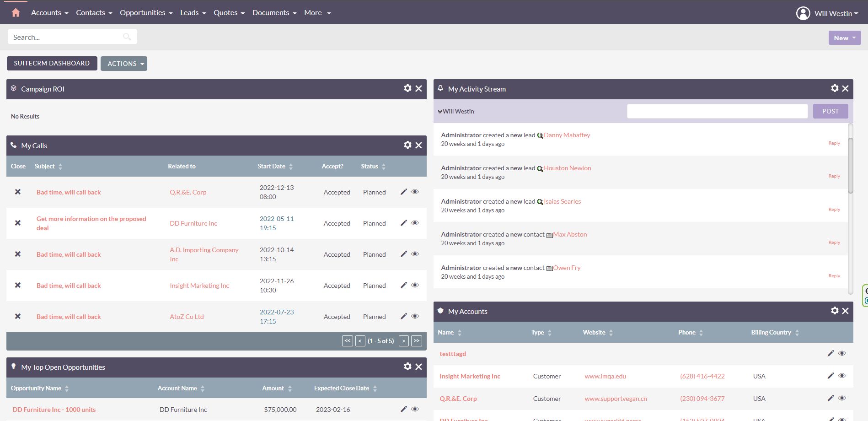Post to the activity stream
This screenshot has width=868, height=421.
coord(830,111)
